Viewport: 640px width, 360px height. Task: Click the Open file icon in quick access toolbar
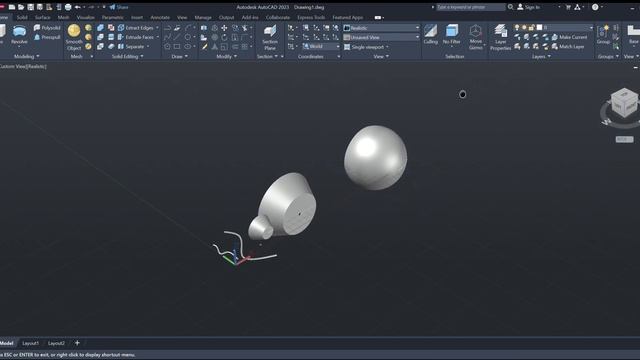pos(21,7)
